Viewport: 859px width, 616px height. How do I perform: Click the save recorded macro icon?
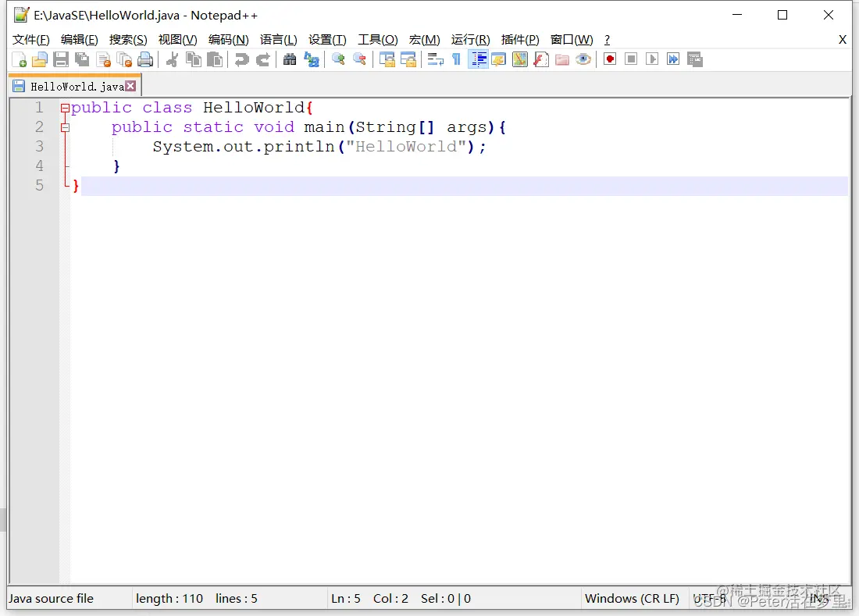point(695,59)
